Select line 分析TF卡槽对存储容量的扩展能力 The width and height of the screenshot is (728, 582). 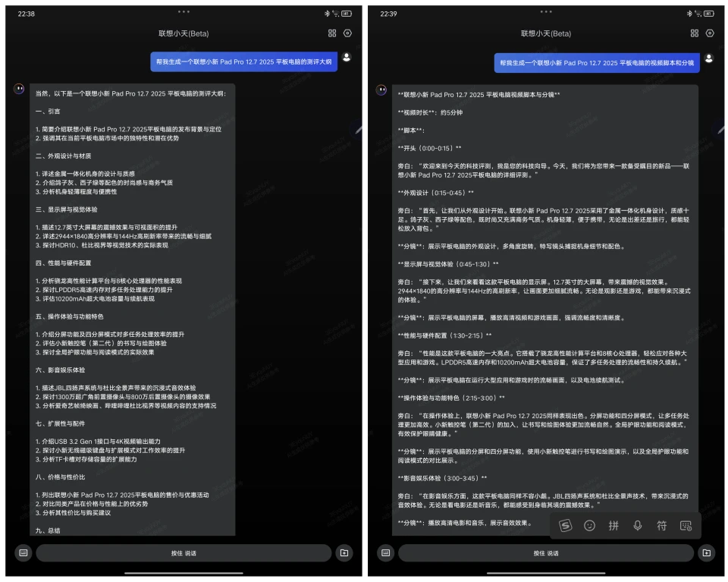86,459
